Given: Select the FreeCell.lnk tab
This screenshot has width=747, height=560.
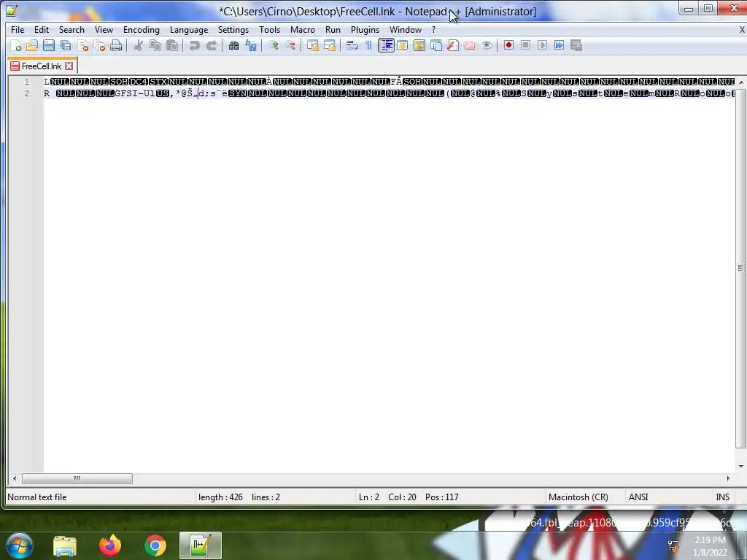Looking at the screenshot, I should pos(42,66).
